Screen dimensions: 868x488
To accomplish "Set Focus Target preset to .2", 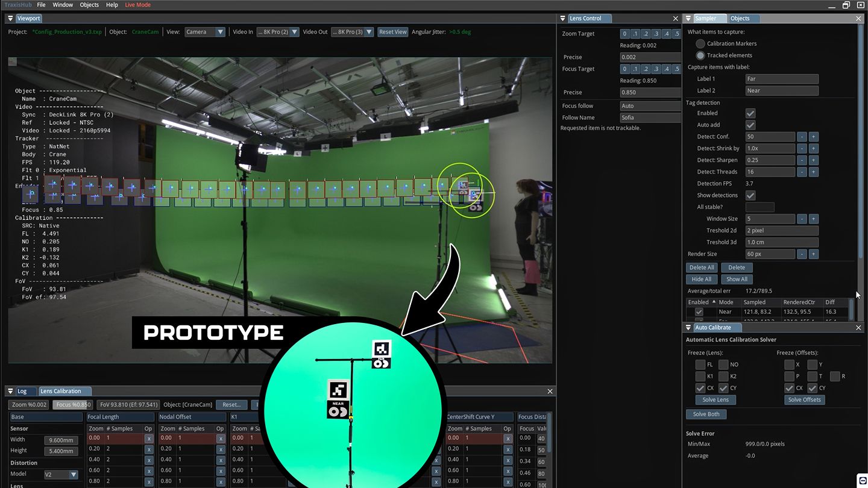I will [x=646, y=69].
